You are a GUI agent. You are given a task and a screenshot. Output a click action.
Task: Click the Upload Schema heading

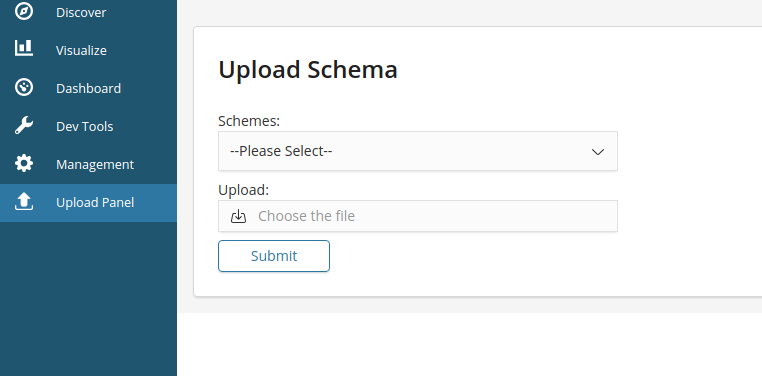point(308,69)
